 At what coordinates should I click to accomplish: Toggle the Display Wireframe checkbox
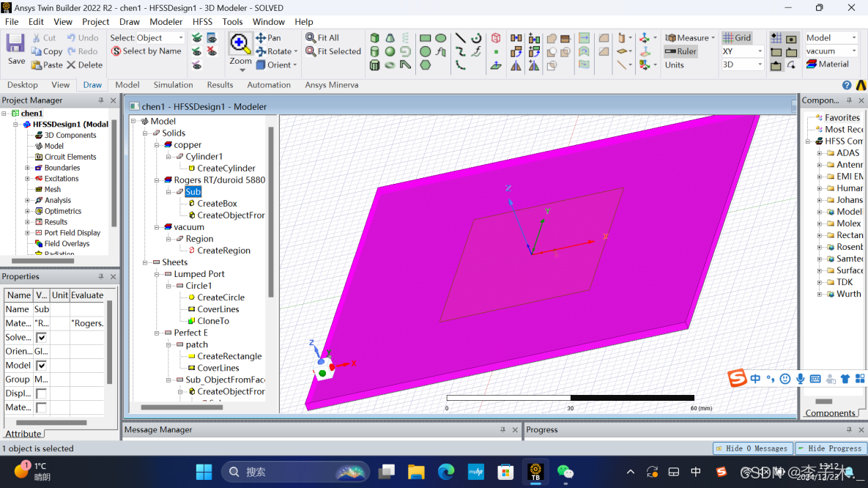(41, 393)
